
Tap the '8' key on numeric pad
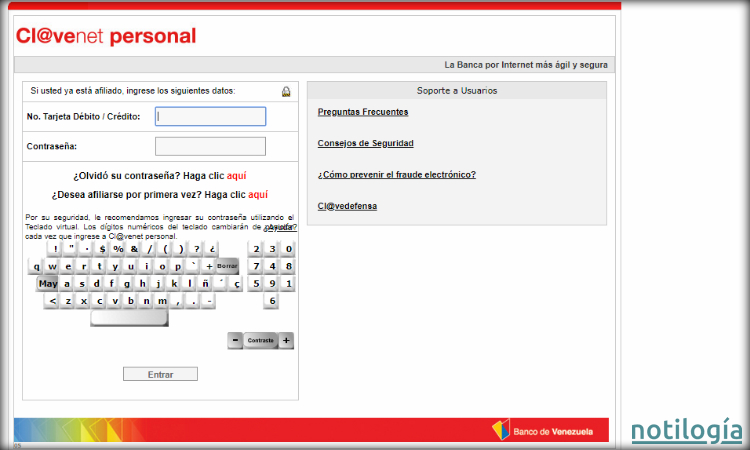[x=289, y=266]
